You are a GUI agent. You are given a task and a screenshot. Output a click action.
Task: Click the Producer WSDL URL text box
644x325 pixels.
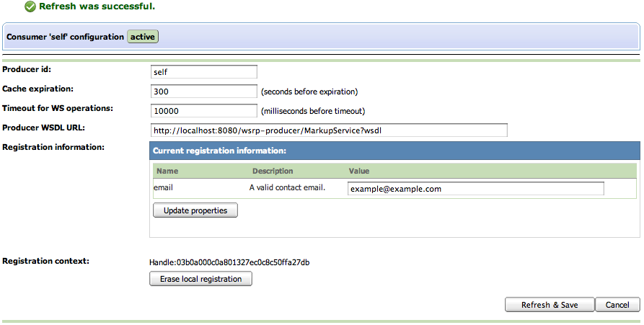point(328,130)
